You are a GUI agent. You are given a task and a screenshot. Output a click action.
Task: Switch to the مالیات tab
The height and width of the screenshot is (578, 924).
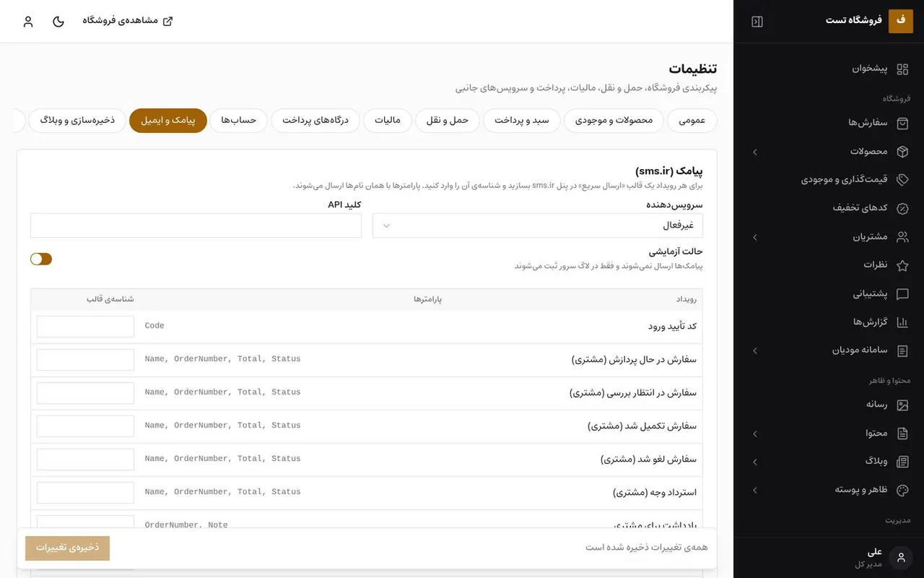tap(388, 121)
